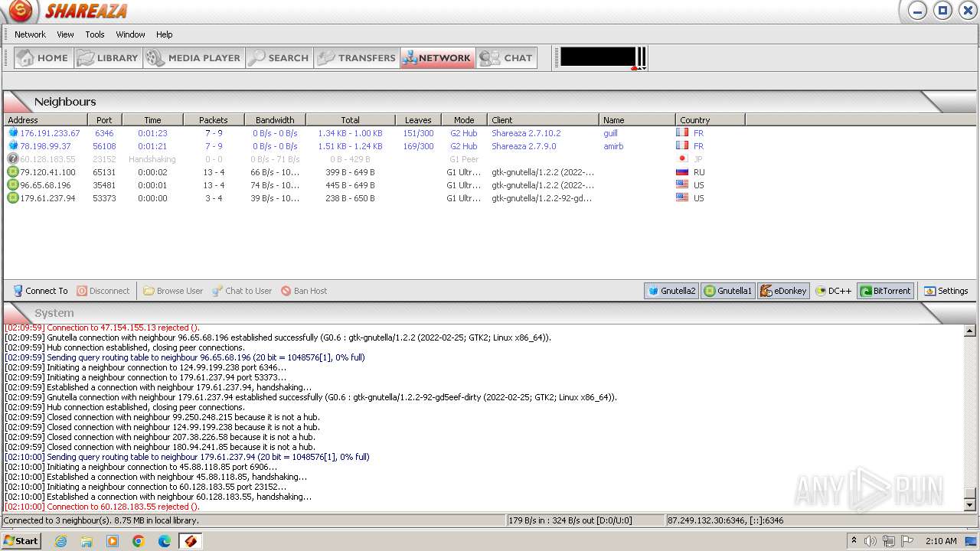Click the G2 icon for 78.198.99.37
The width and height of the screenshot is (980, 551).
12,146
